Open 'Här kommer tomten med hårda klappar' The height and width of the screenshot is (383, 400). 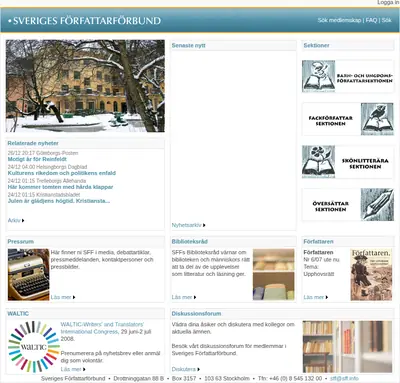coord(60,187)
